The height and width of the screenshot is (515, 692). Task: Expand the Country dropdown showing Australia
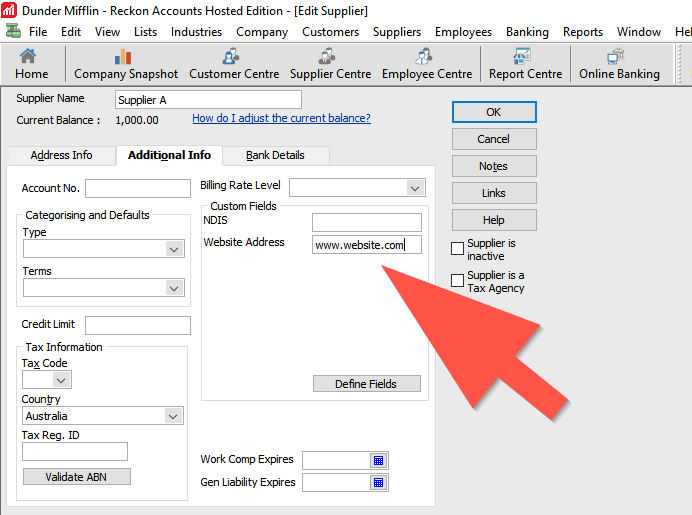click(x=173, y=416)
